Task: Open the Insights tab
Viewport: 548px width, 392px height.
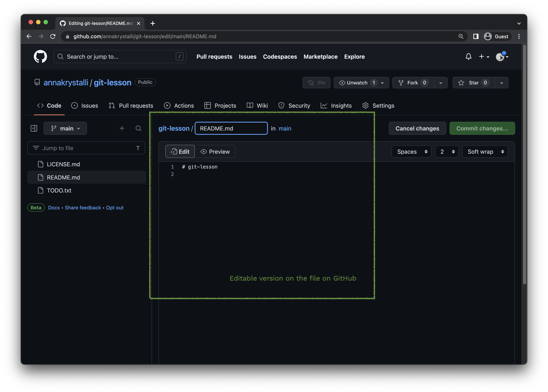Action: tap(336, 105)
